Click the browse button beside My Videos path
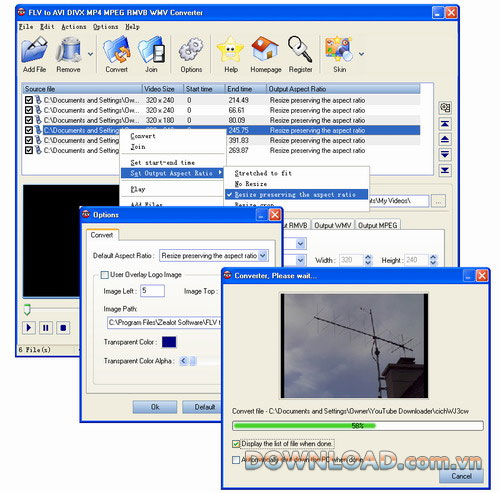 438,201
